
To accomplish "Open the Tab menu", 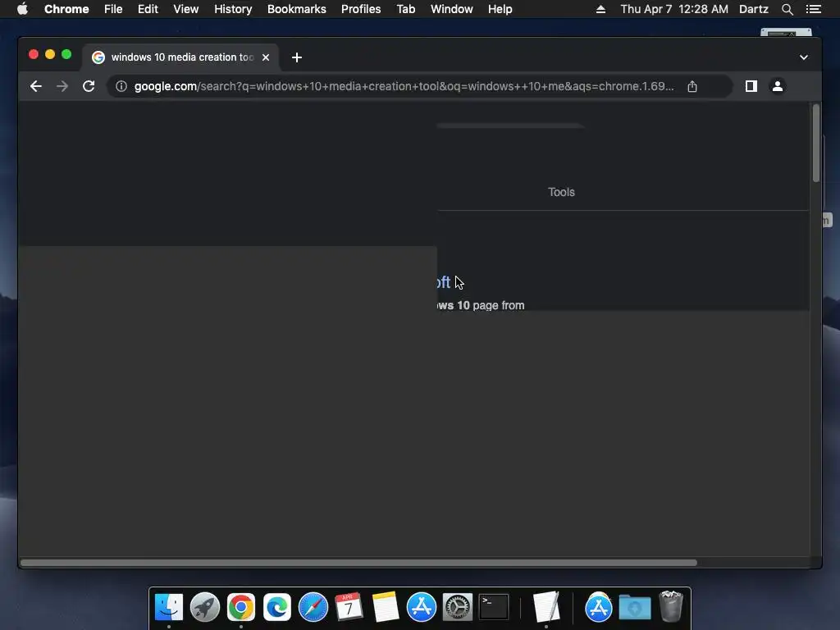I will point(405,9).
